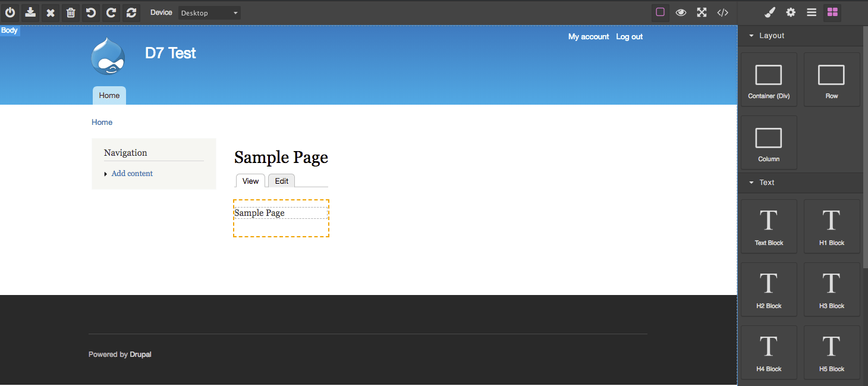
Task: Click the refresh/sync toolbar icon
Action: tap(131, 12)
